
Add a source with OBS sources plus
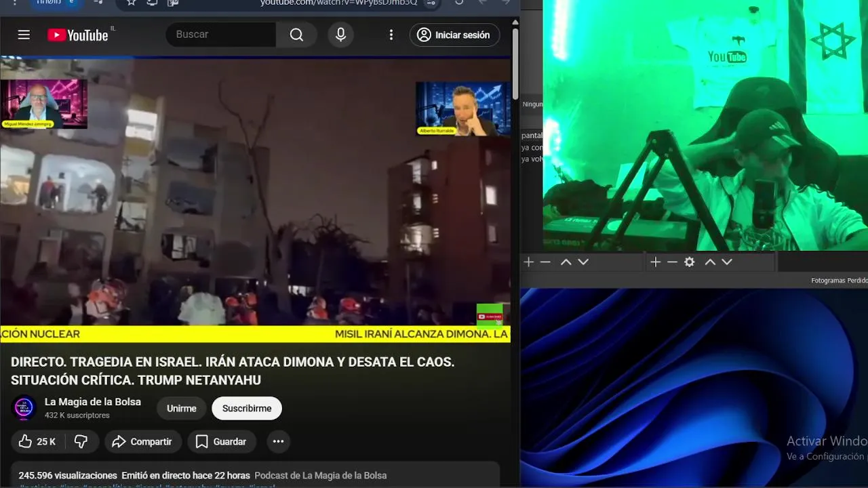[655, 262]
